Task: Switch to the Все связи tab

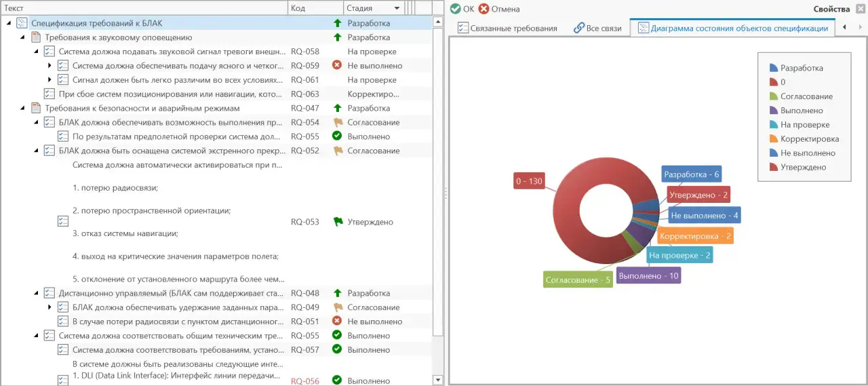Action: point(597,28)
